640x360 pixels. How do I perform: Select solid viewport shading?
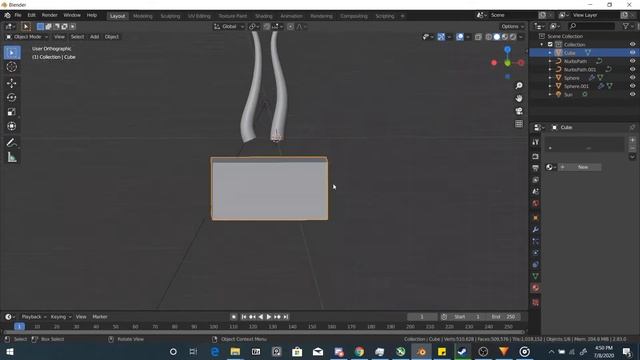(497, 37)
